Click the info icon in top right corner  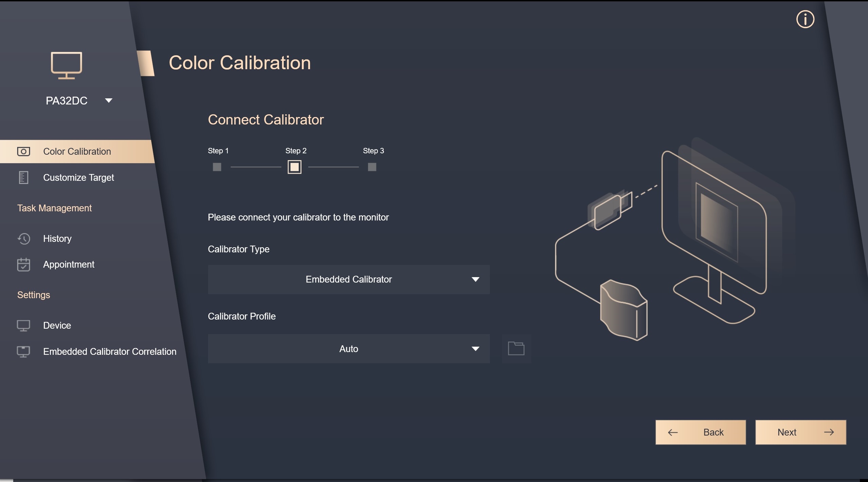point(805,20)
